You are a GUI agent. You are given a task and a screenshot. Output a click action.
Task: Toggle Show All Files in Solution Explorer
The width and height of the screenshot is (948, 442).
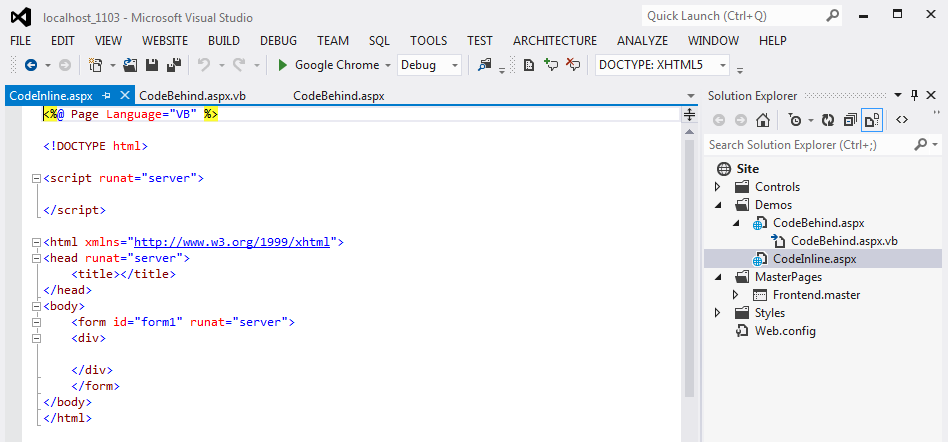point(872,120)
